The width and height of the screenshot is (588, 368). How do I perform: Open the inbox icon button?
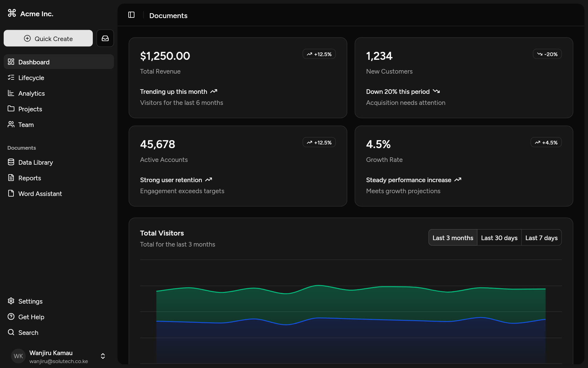[x=105, y=38]
